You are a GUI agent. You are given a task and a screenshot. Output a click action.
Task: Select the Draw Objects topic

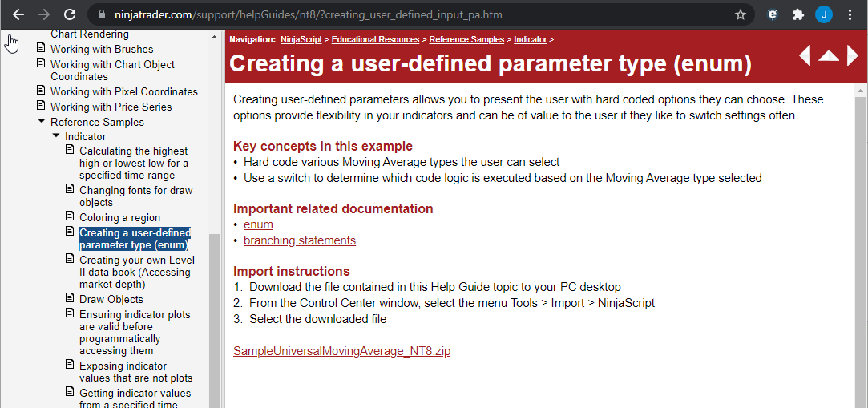click(111, 299)
